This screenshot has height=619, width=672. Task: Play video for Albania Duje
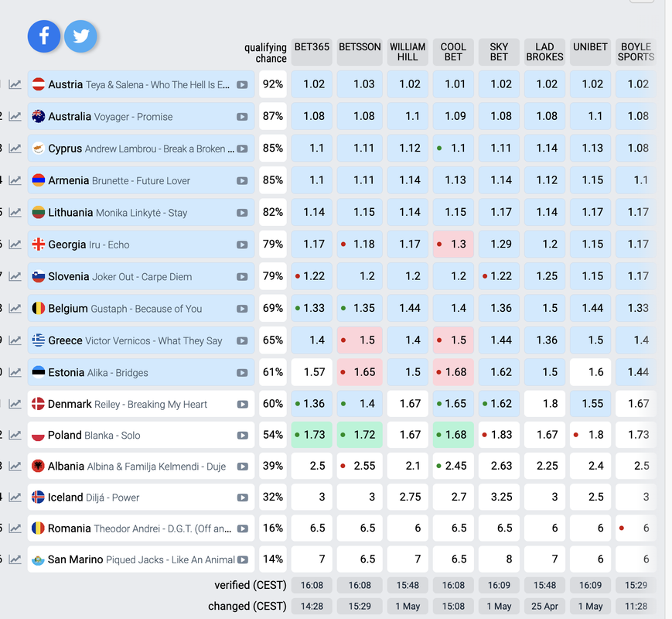pos(243,467)
